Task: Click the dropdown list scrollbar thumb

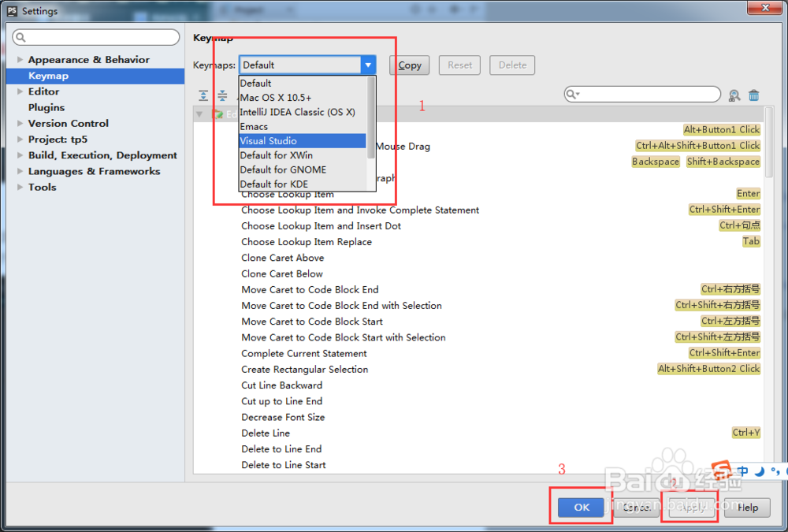Action: (x=371, y=117)
